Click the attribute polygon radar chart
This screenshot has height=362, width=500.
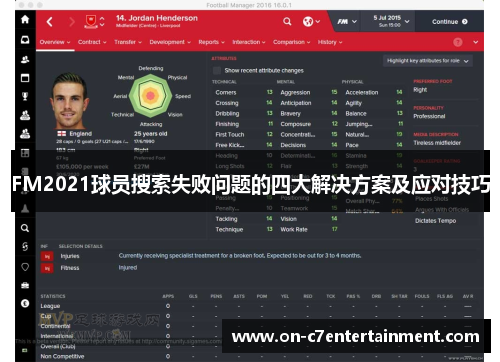151,96
